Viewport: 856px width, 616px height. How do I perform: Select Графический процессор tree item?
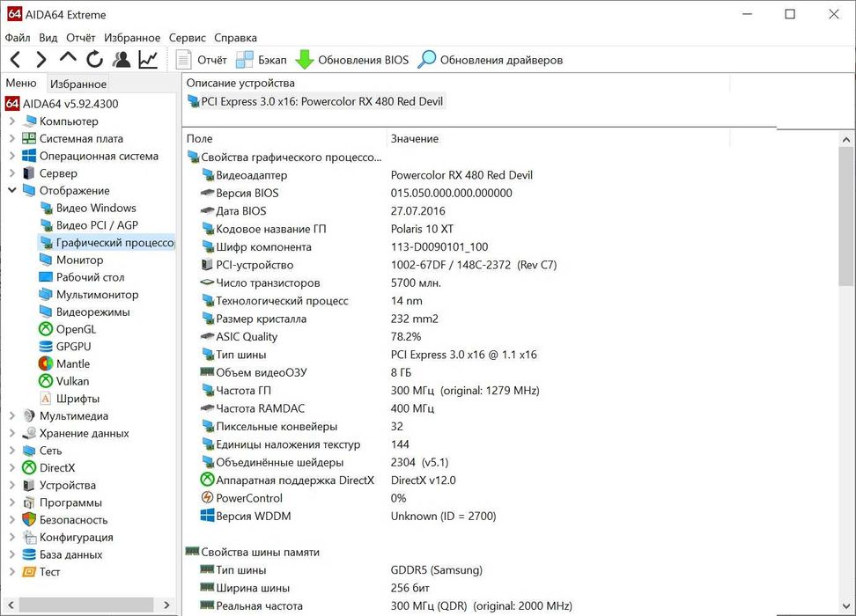click(x=107, y=243)
